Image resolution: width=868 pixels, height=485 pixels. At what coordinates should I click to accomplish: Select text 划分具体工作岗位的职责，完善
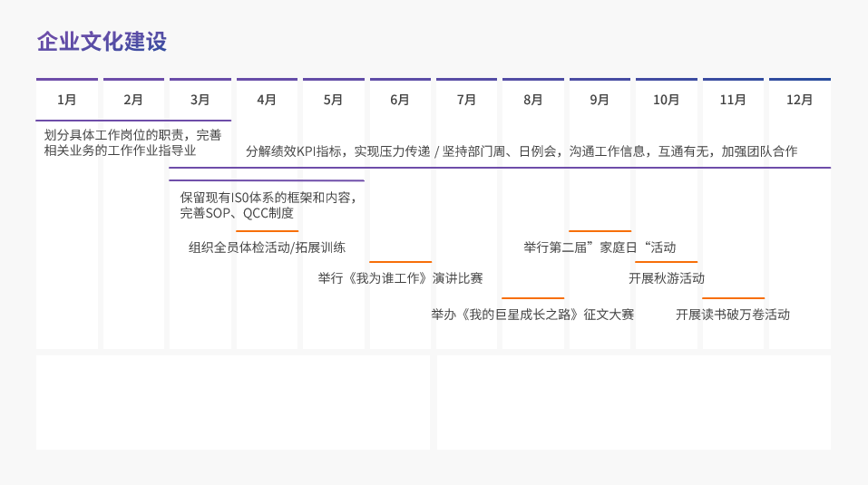pyautogui.click(x=132, y=135)
